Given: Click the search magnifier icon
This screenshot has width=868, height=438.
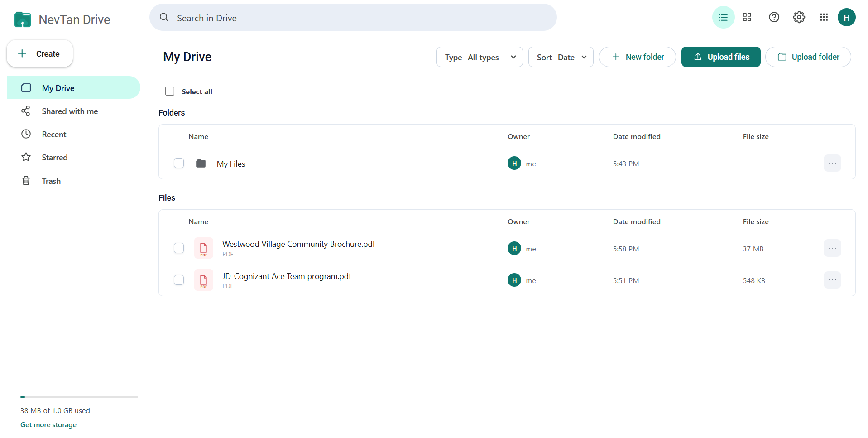Looking at the screenshot, I should 164,17.
